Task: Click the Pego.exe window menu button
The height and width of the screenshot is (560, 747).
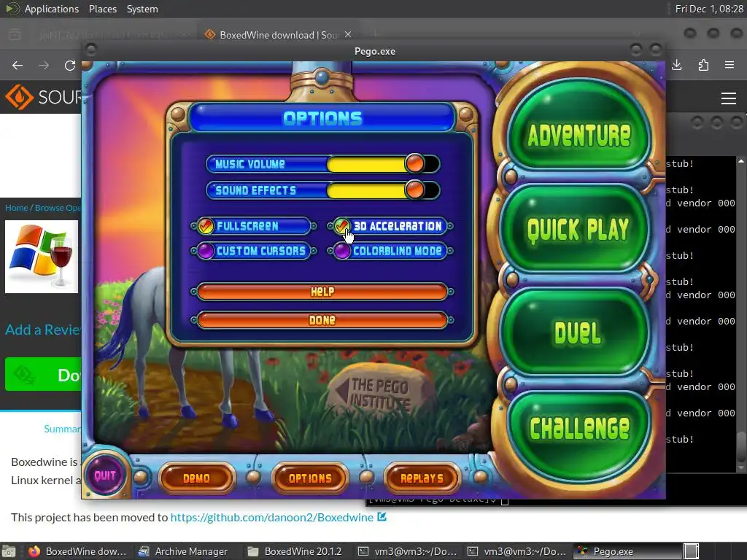Action: [x=91, y=50]
